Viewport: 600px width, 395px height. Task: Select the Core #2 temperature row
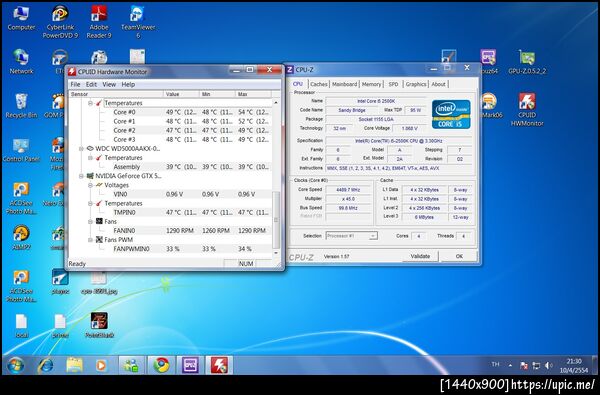pos(170,131)
